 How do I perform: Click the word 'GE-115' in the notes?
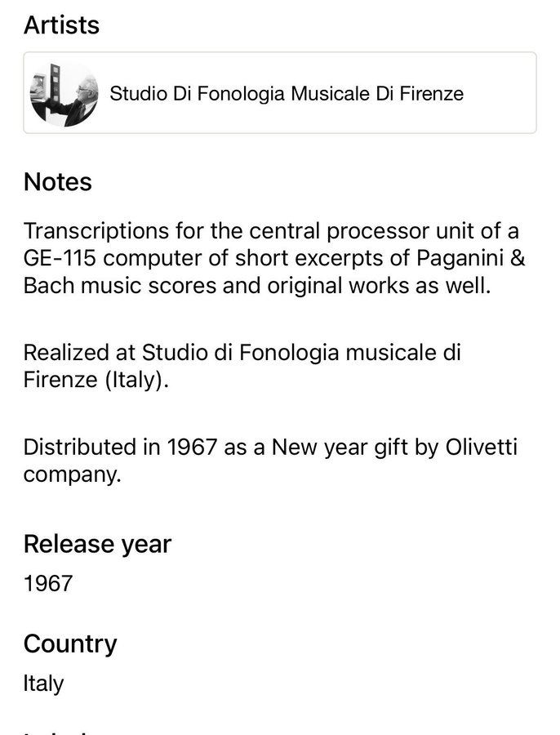[60, 258]
